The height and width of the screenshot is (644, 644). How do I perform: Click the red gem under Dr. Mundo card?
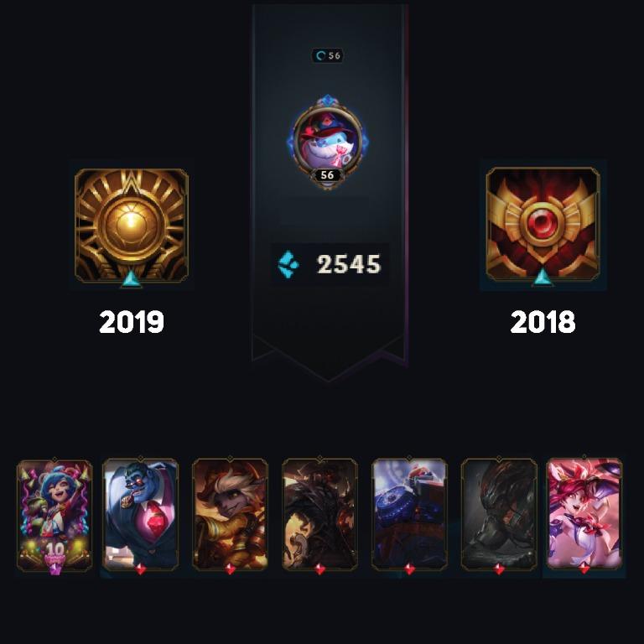141,569
